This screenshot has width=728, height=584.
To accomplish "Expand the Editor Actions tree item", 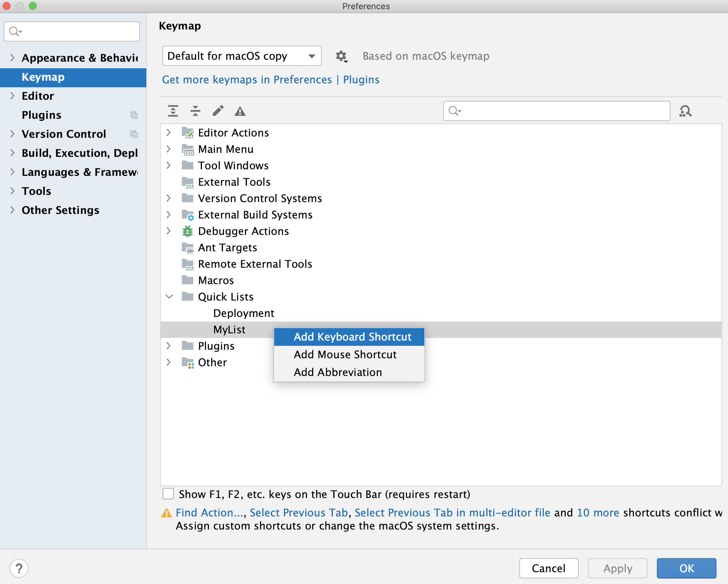I will [x=169, y=132].
